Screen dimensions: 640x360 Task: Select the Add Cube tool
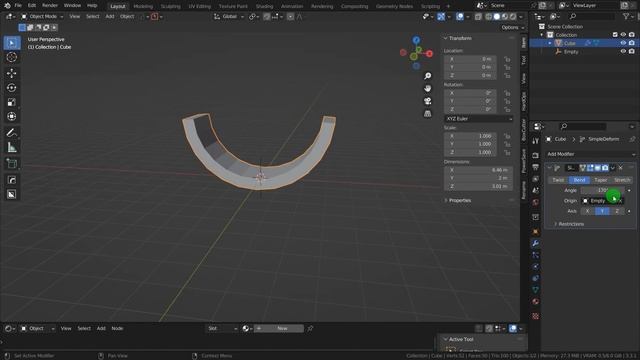pos(12,164)
